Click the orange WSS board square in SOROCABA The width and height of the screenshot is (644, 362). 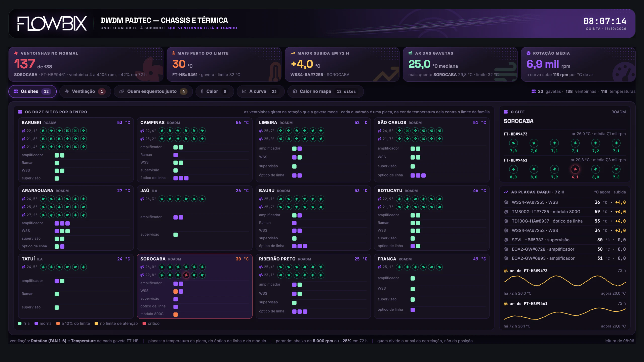pos(176,291)
